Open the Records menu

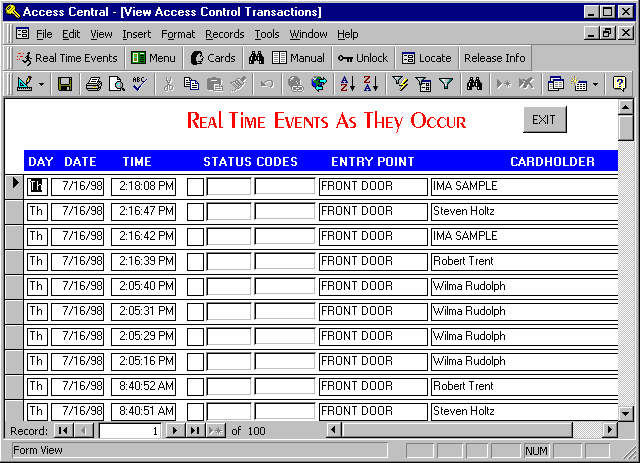[x=224, y=34]
